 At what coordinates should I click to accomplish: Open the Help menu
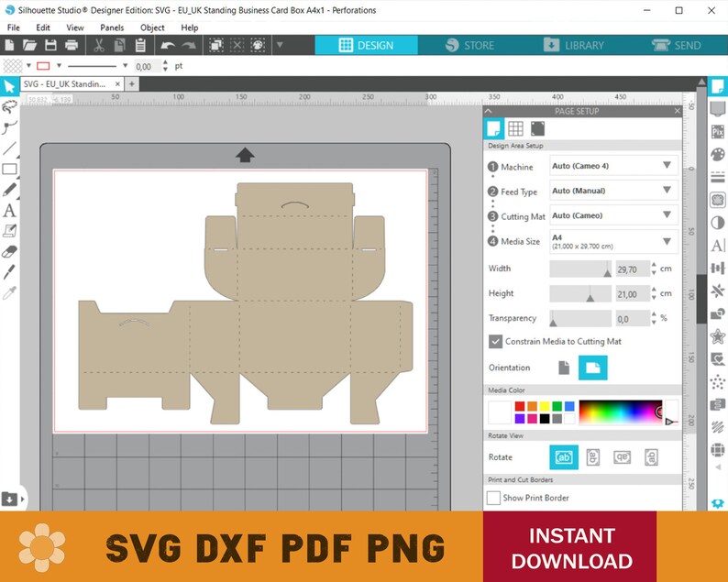(190, 27)
